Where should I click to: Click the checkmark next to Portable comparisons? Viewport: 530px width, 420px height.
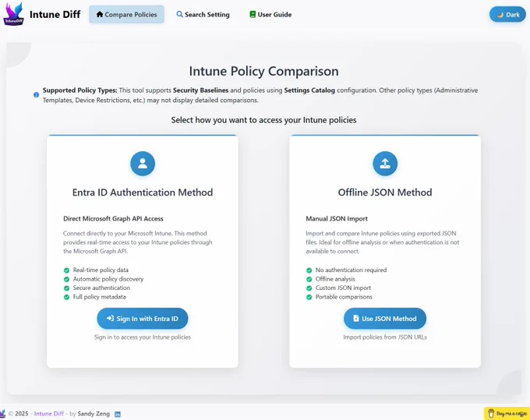[x=309, y=297]
